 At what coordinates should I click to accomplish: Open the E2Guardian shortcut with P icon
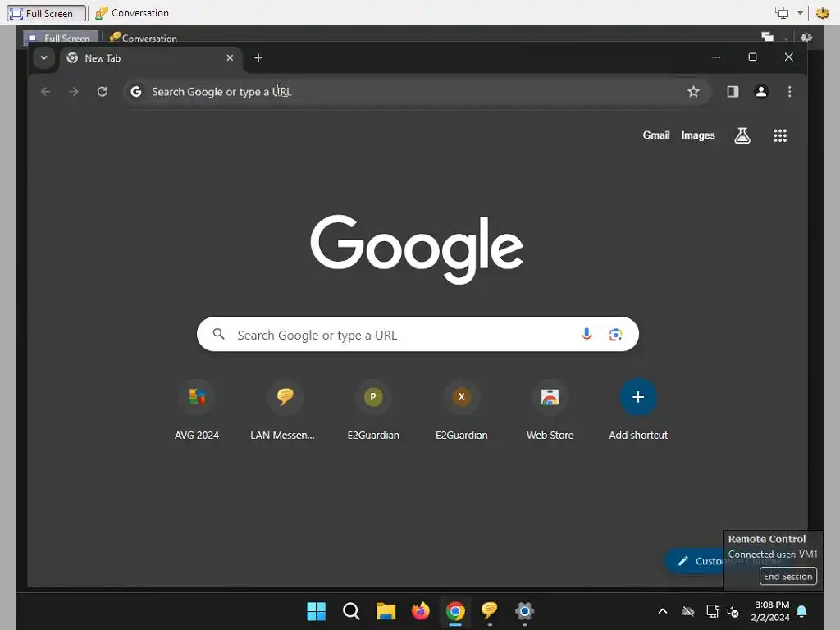coord(373,410)
